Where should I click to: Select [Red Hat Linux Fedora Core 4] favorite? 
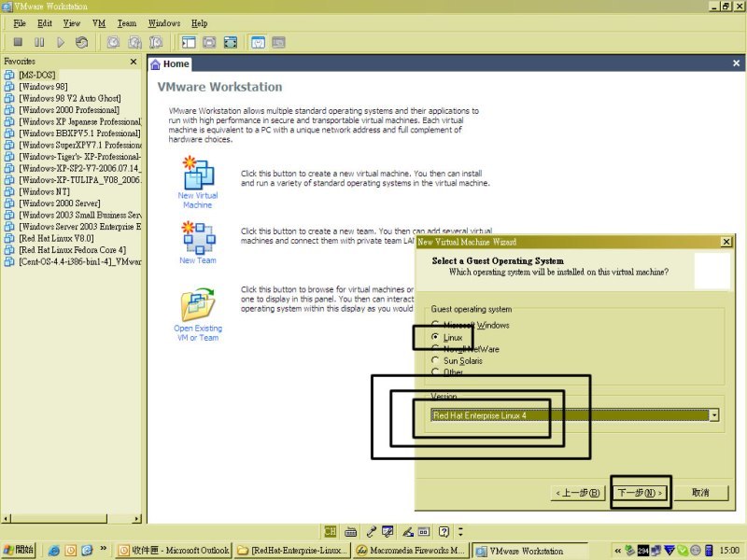tap(73, 250)
